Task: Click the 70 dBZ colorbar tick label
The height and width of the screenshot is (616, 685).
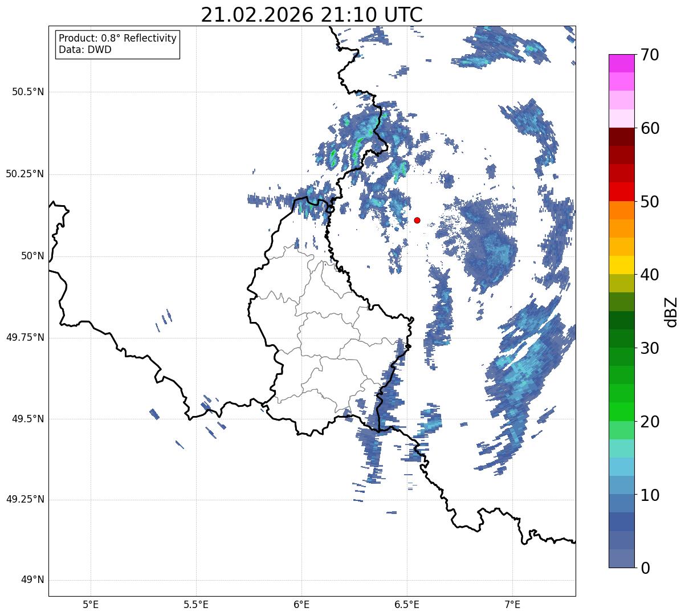Action: pos(650,55)
